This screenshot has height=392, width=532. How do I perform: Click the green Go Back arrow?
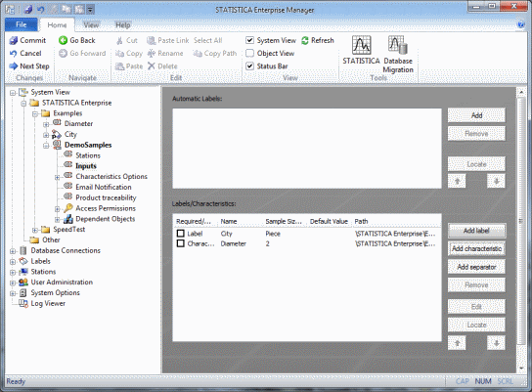(63, 40)
